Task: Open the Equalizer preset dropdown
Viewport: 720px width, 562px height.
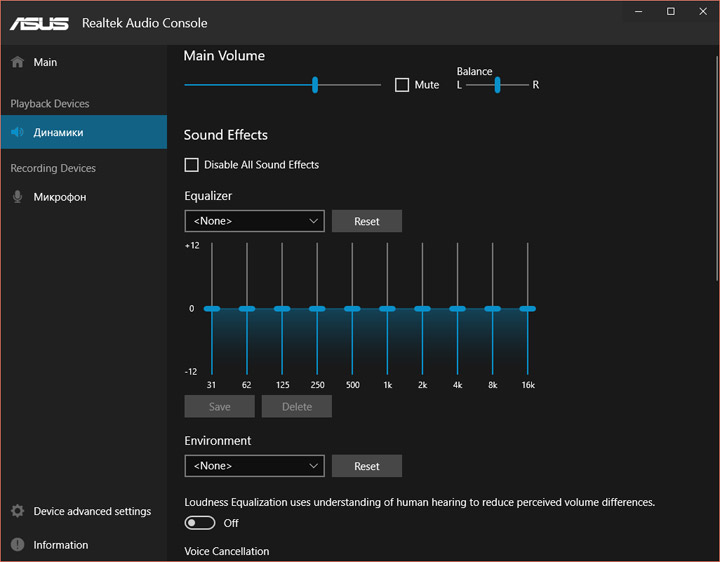Action: tap(254, 221)
